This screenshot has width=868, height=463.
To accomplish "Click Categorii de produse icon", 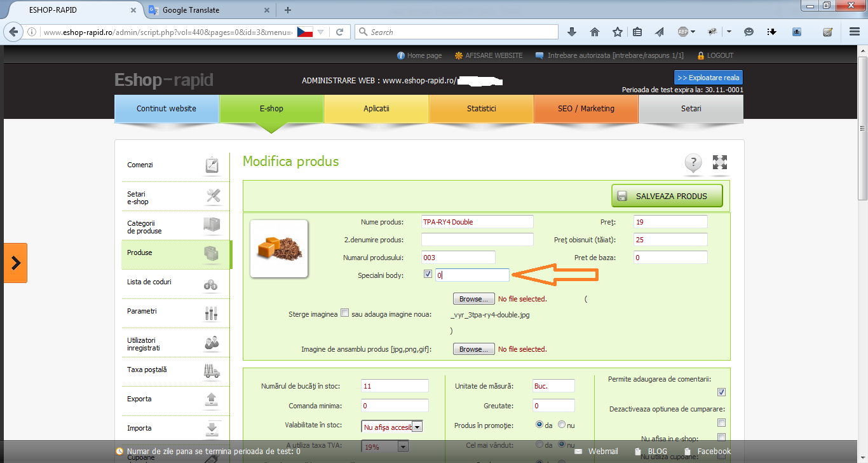I will tap(212, 225).
